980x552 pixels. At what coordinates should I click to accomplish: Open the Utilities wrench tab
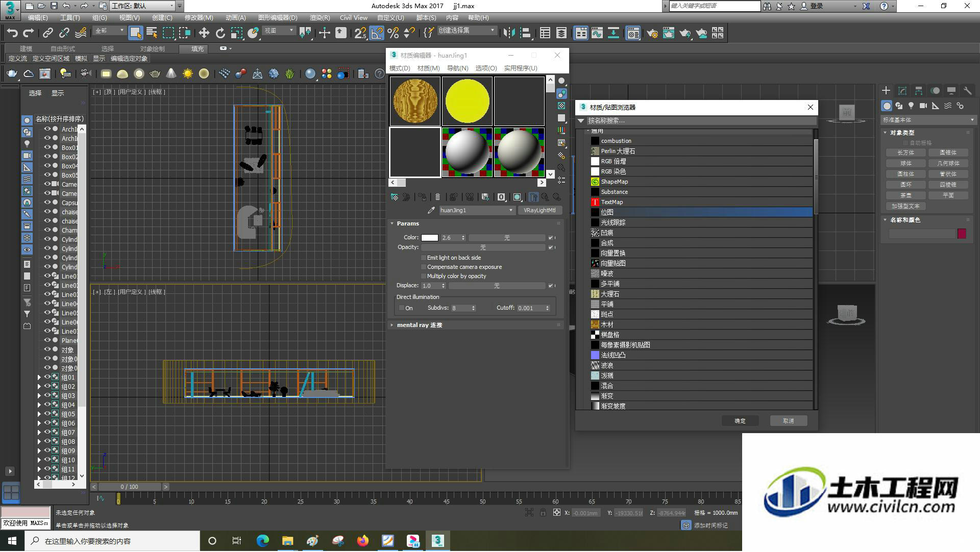tap(967, 91)
